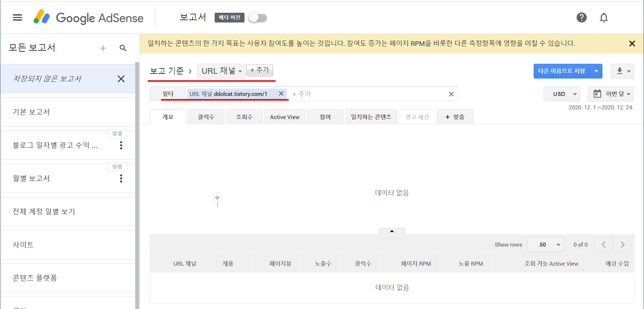Screen dimensions: 644x309
Task: Open the download report button
Action: (622, 71)
